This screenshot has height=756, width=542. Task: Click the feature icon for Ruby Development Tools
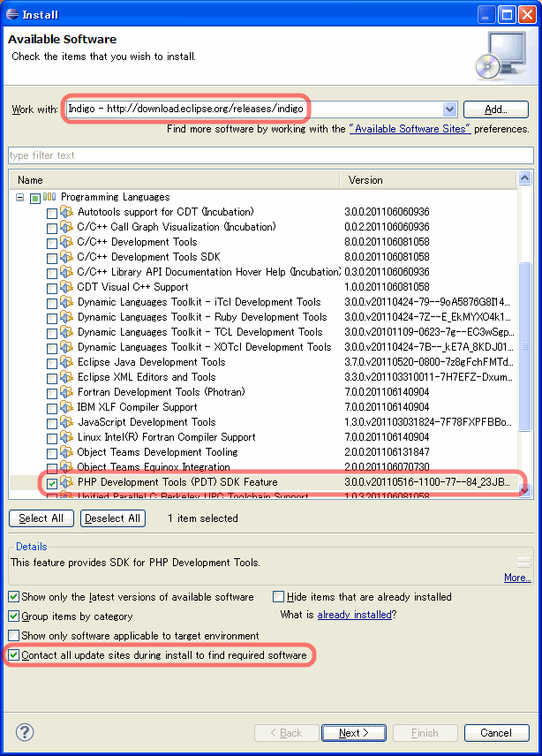66,317
